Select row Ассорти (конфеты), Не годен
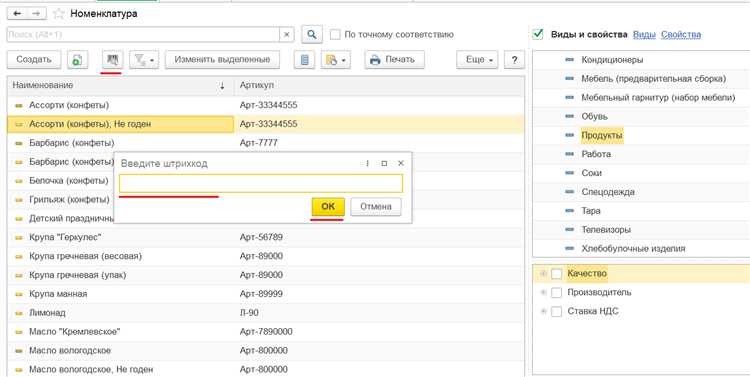The image size is (750, 377). [265, 124]
